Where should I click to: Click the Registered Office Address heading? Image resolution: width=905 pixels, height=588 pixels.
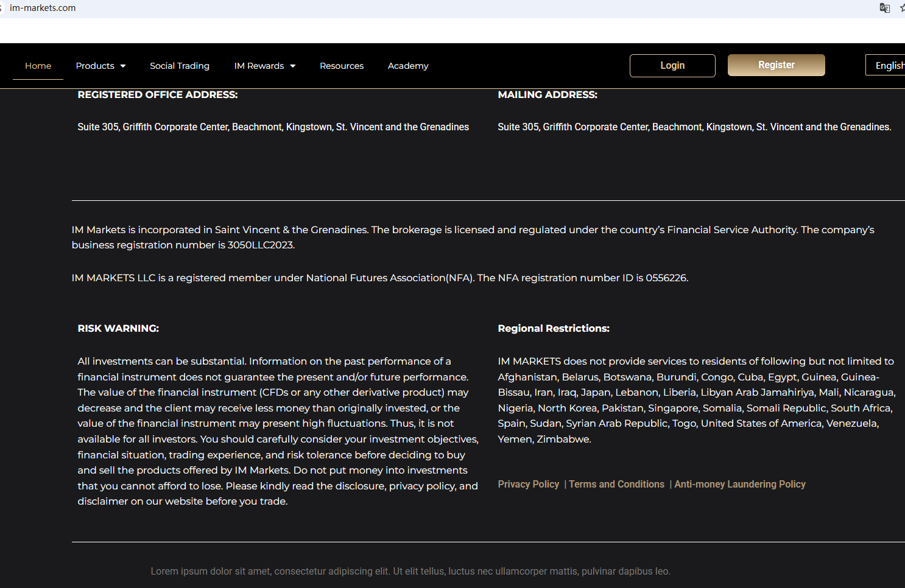[x=157, y=95]
